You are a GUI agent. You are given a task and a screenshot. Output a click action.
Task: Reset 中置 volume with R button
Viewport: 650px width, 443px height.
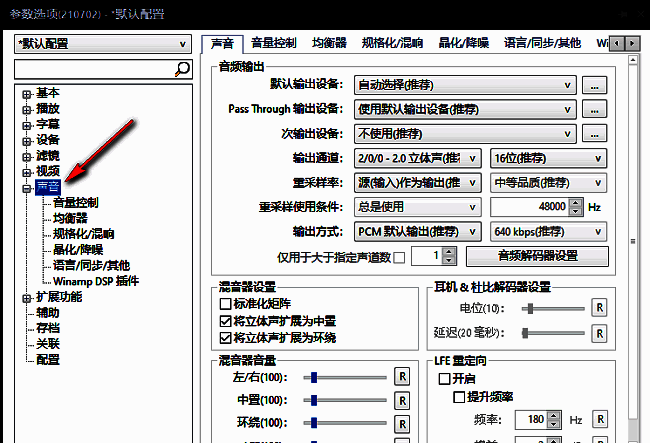(402, 399)
